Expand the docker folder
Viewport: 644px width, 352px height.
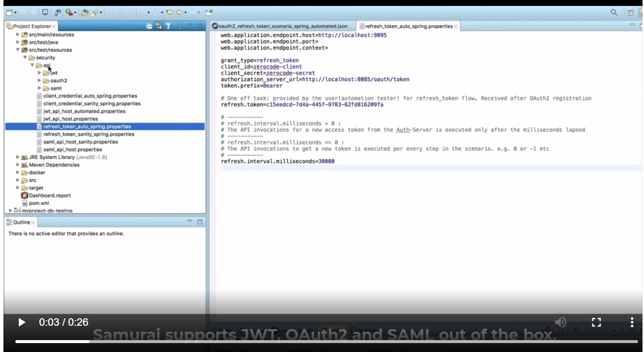pos(18,173)
